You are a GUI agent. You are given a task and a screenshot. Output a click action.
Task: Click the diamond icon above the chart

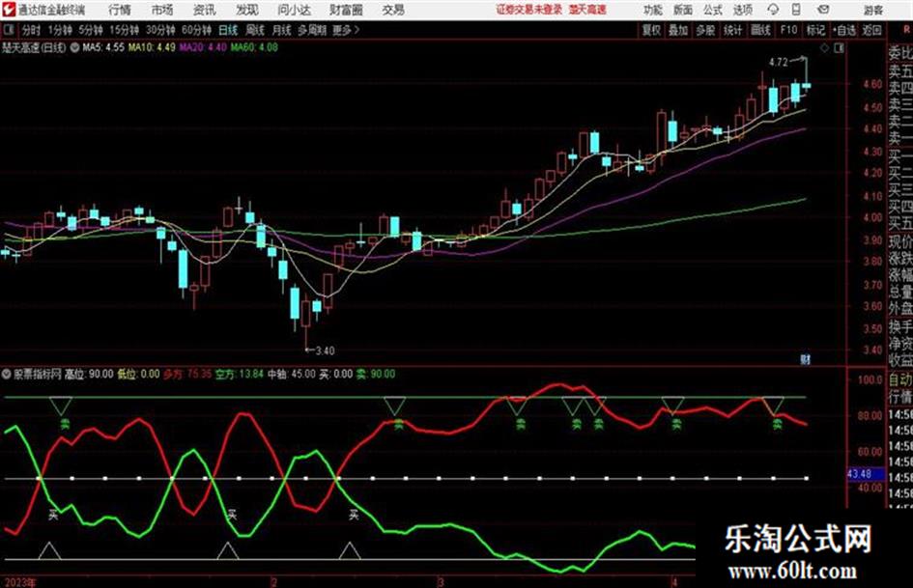coord(824,48)
